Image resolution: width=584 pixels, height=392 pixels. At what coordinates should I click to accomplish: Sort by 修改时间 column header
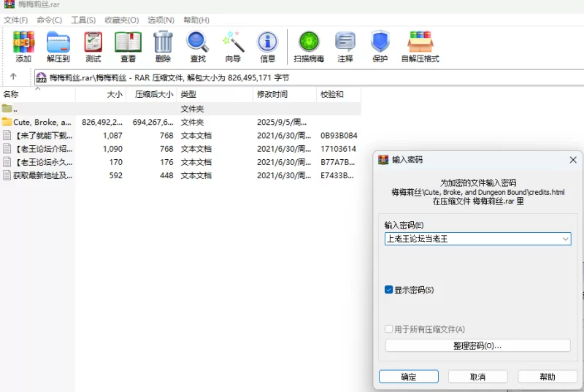pyautogui.click(x=285, y=95)
